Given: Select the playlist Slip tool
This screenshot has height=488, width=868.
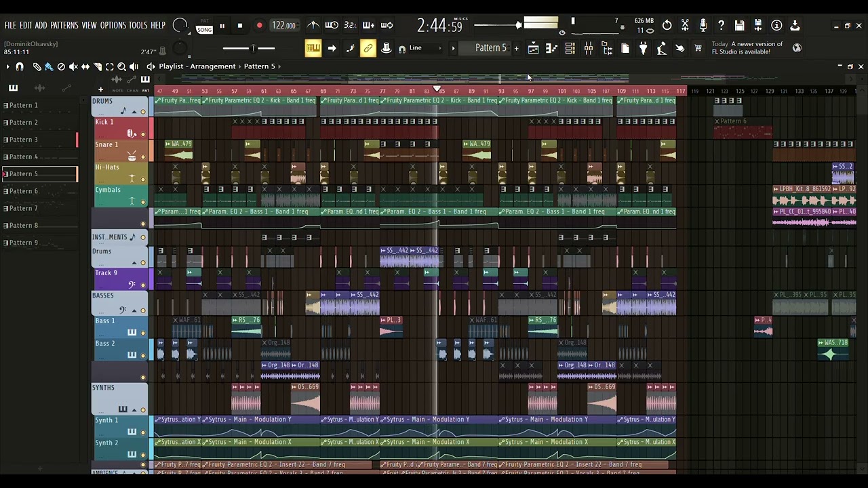Looking at the screenshot, I should pyautogui.click(x=85, y=66).
